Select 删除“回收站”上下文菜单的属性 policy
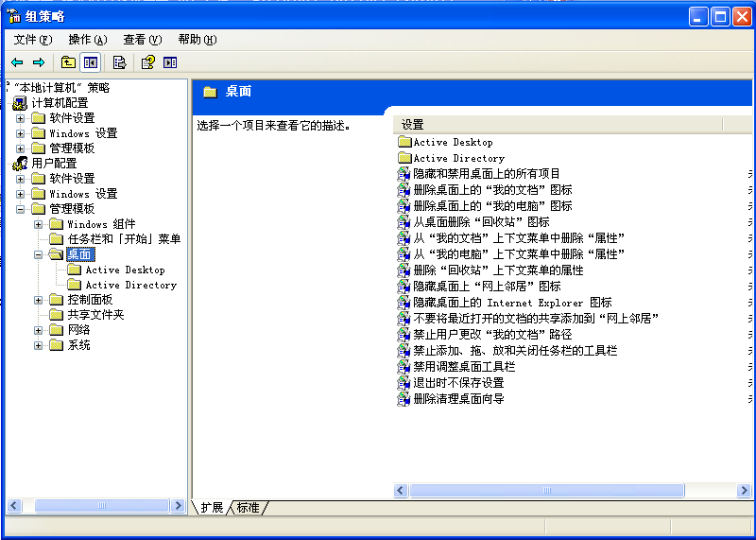Screen dimensions: 756x540 point(499,270)
